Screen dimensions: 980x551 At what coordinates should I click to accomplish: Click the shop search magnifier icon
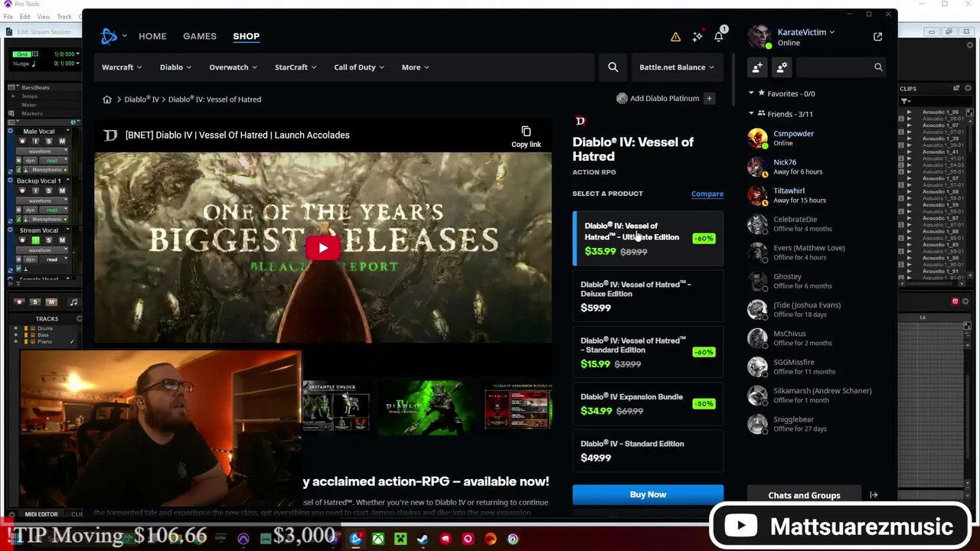[613, 67]
